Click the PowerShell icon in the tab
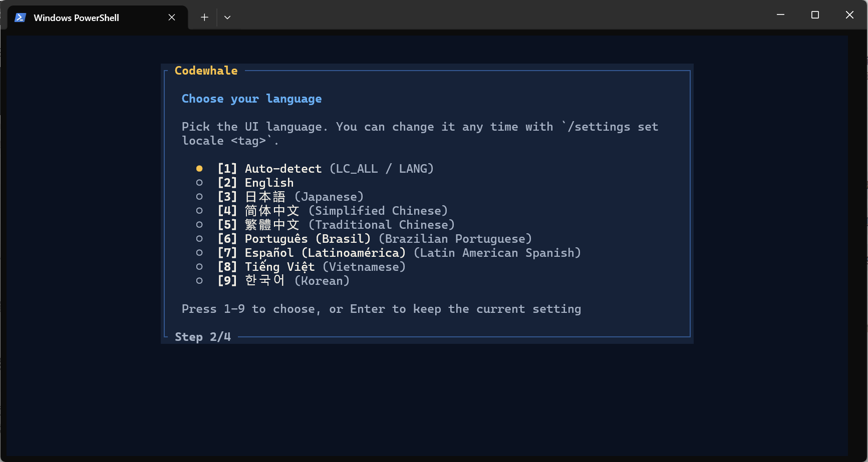Viewport: 868px width, 462px height. point(20,18)
